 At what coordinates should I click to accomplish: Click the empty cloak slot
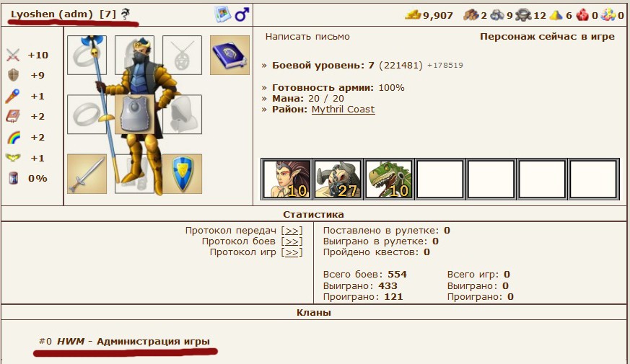[182, 115]
